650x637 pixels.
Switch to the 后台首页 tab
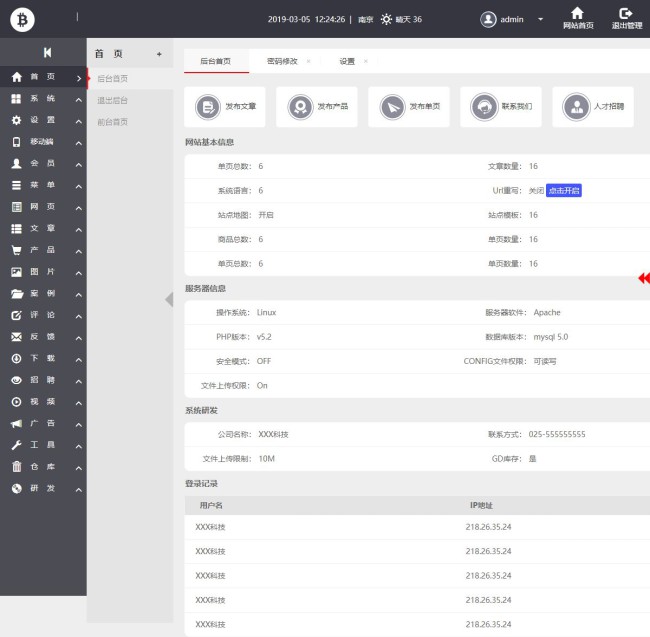tap(216, 61)
